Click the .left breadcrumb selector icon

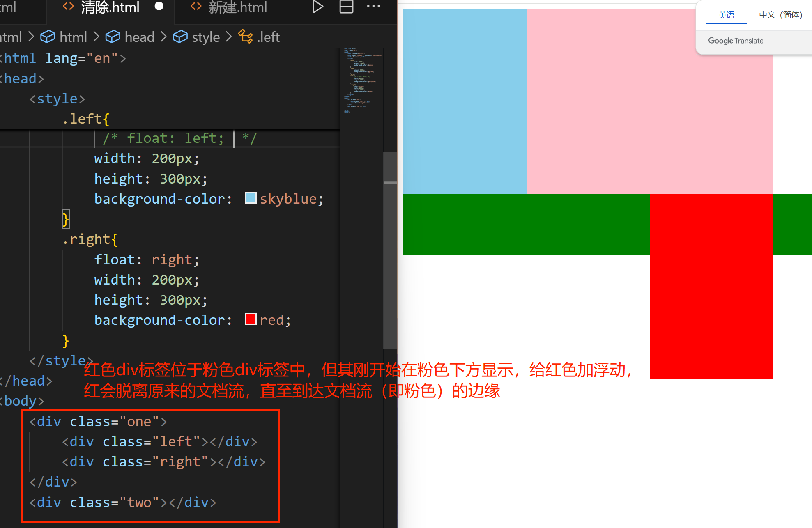click(x=246, y=37)
